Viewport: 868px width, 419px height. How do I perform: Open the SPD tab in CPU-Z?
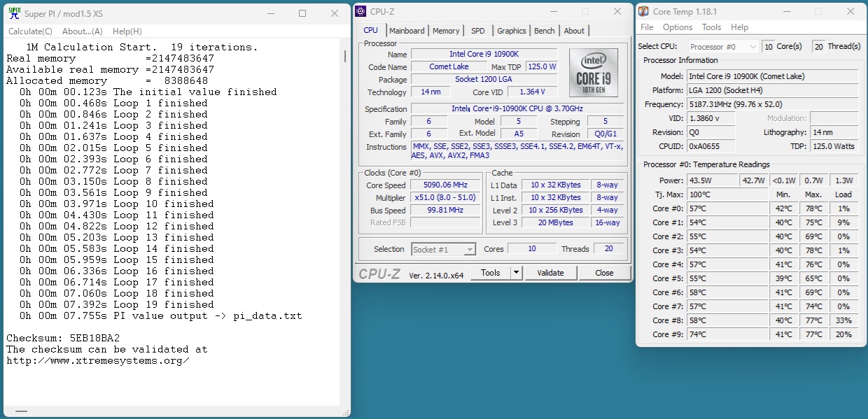pos(477,31)
